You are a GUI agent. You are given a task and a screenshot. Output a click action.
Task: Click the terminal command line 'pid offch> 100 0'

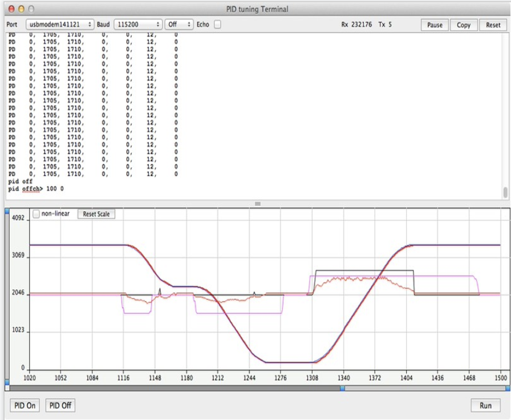(x=36, y=189)
